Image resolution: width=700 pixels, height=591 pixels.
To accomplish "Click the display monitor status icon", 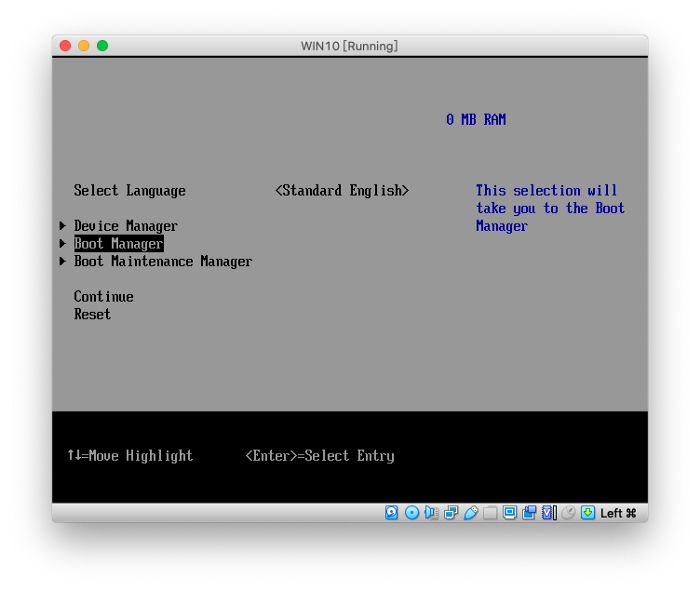I will pyautogui.click(x=509, y=513).
